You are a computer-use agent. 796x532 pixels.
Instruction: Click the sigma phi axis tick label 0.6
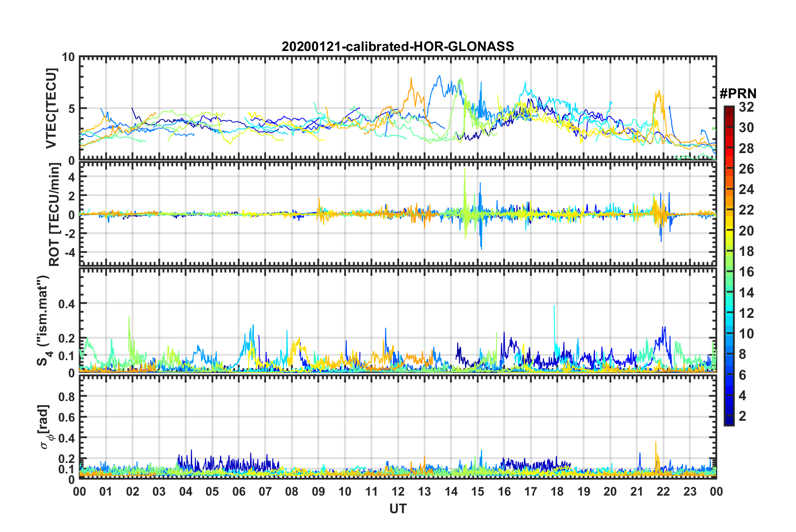pos(67,417)
